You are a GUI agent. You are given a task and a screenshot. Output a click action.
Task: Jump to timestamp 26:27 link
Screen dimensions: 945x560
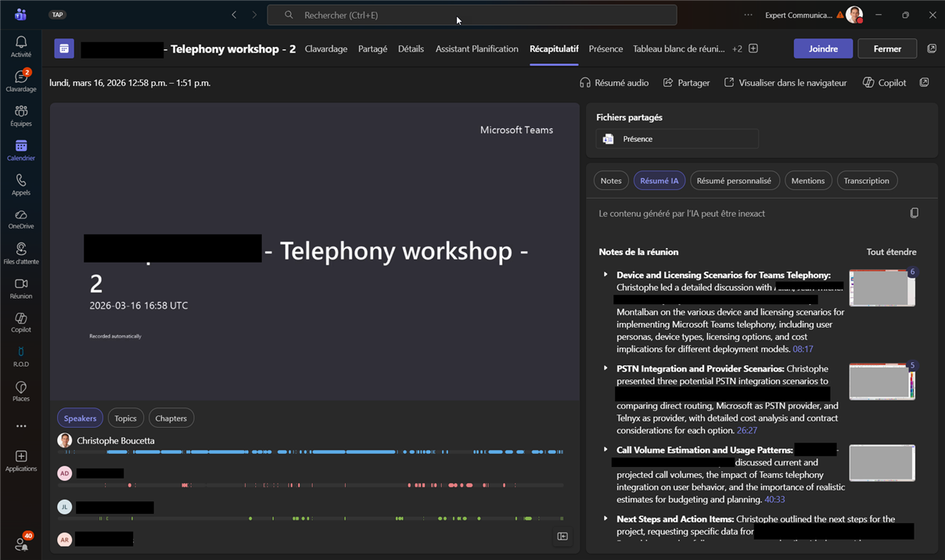[747, 431]
